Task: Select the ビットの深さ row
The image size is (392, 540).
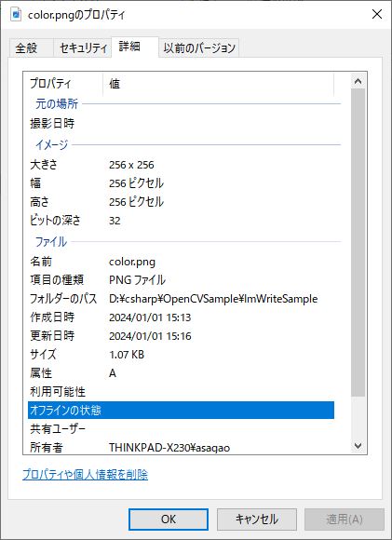Action: click(181, 221)
